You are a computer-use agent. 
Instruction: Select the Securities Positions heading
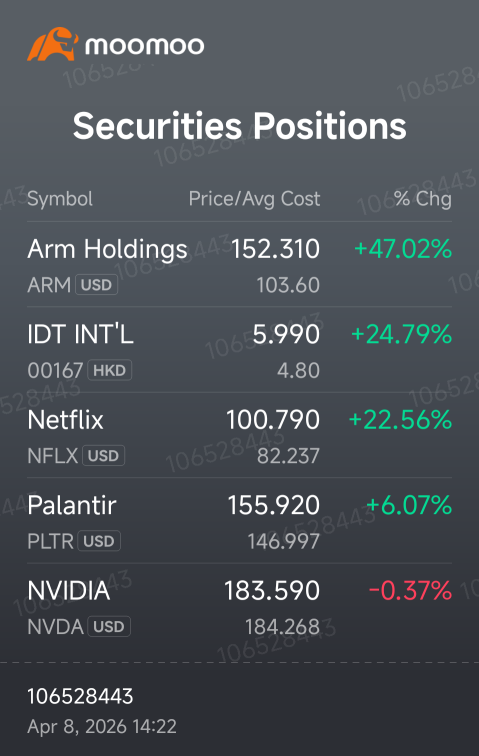point(240,126)
